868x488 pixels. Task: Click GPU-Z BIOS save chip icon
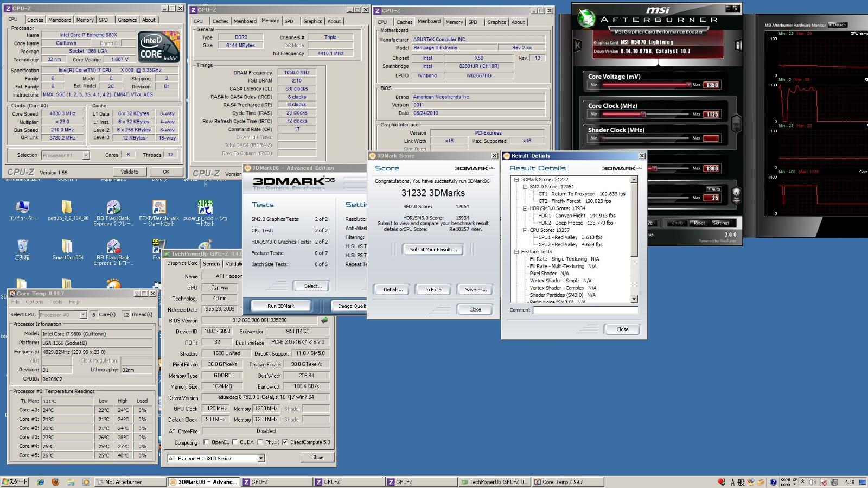coord(324,320)
